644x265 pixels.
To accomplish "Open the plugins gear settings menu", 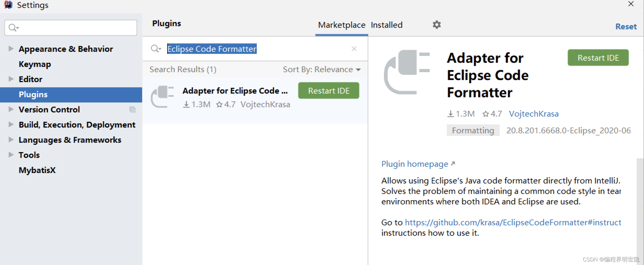I will (x=437, y=25).
